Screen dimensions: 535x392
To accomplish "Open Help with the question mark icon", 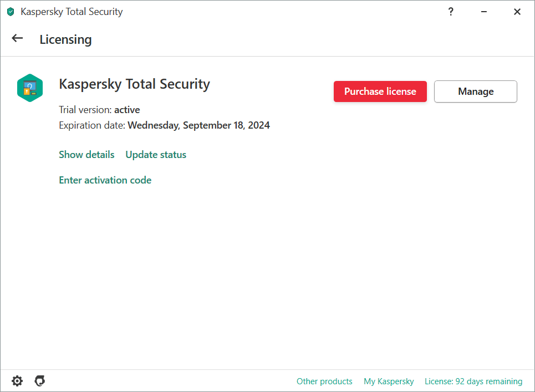I will 451,12.
